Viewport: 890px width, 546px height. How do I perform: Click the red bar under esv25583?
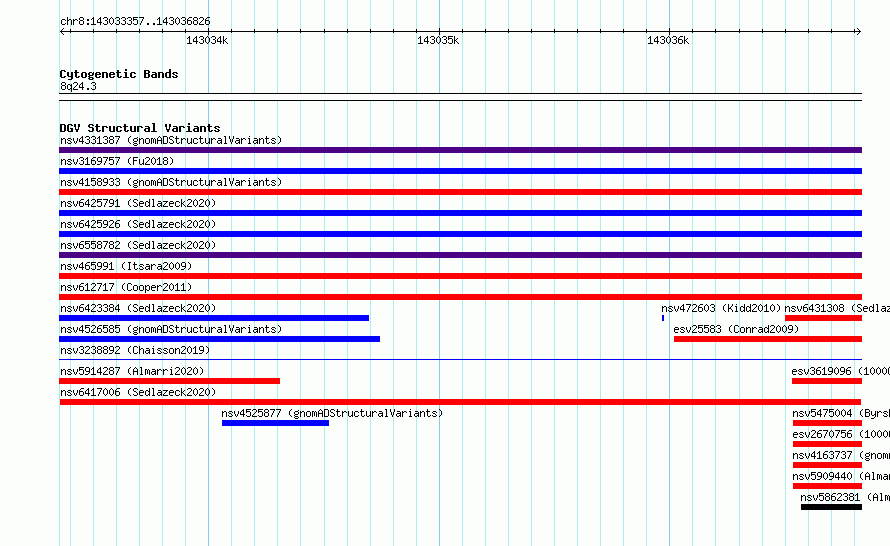[x=768, y=339]
